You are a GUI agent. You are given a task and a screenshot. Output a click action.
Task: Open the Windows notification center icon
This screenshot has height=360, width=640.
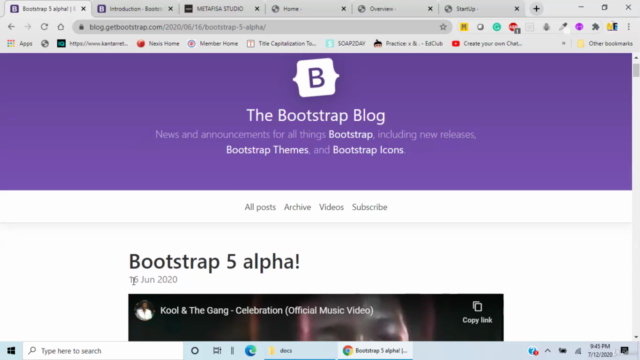[x=624, y=351]
